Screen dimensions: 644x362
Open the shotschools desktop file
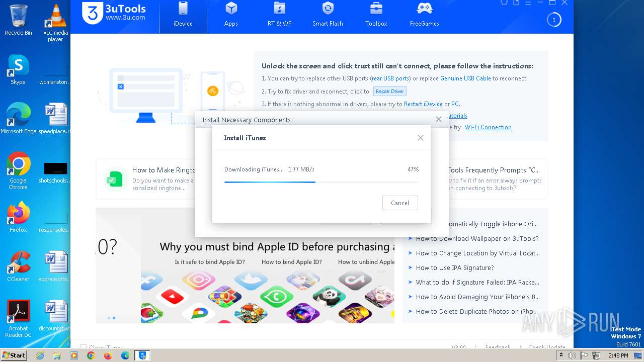click(x=55, y=172)
